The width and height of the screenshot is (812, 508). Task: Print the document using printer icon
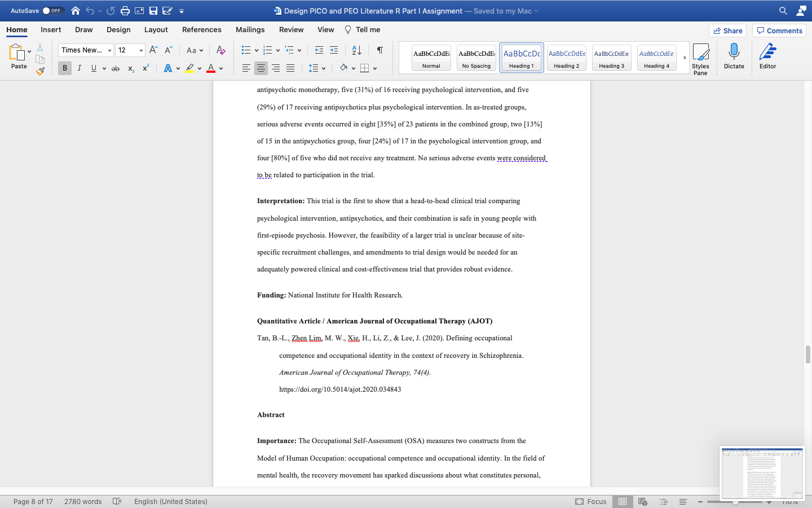coord(125,11)
